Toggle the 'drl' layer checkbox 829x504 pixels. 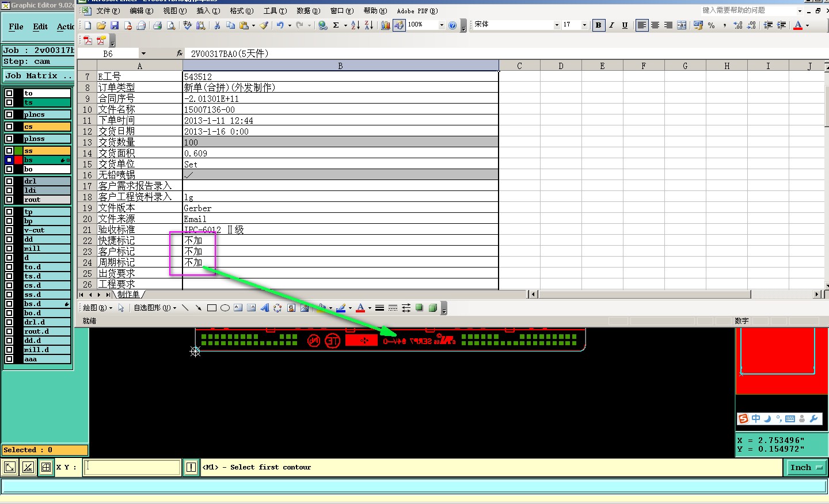pos(9,181)
